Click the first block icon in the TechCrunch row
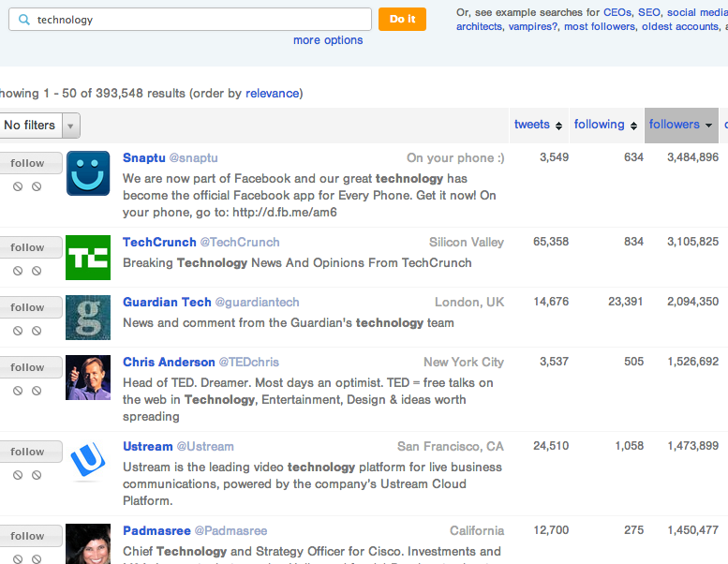This screenshot has height=564, width=728. coord(18,271)
